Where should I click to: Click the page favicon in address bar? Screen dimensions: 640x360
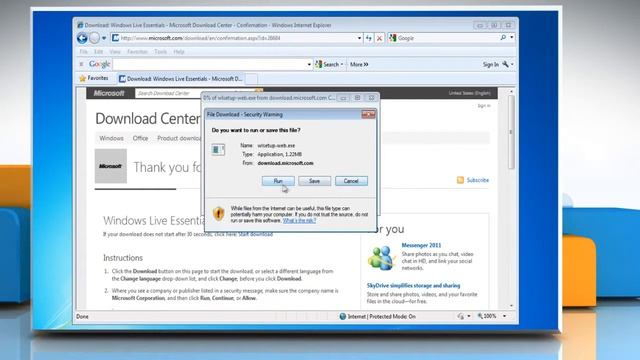[116, 38]
